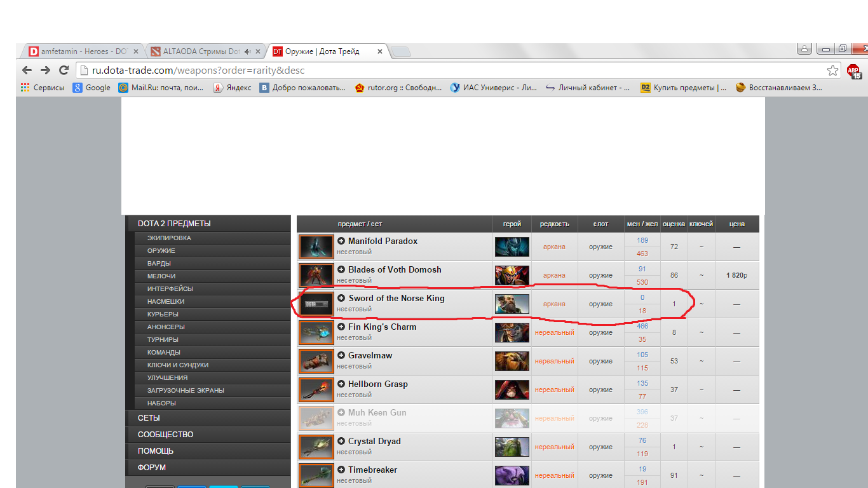Go back using browser back arrow

[x=27, y=71]
